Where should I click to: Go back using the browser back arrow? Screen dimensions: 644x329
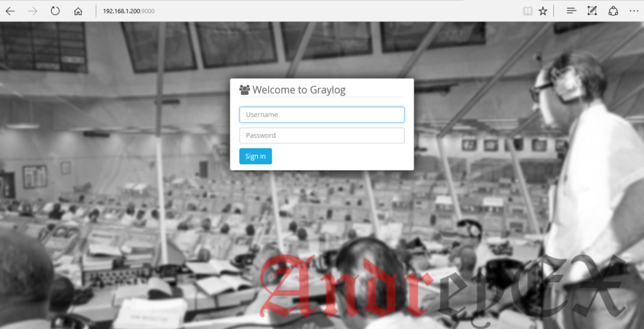click(x=10, y=11)
